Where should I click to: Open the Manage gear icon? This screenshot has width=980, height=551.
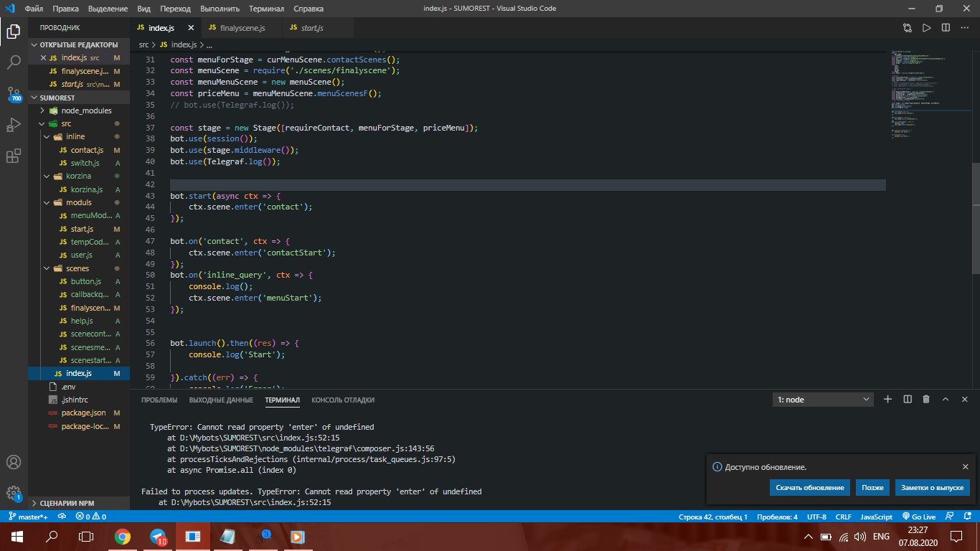pyautogui.click(x=14, y=493)
